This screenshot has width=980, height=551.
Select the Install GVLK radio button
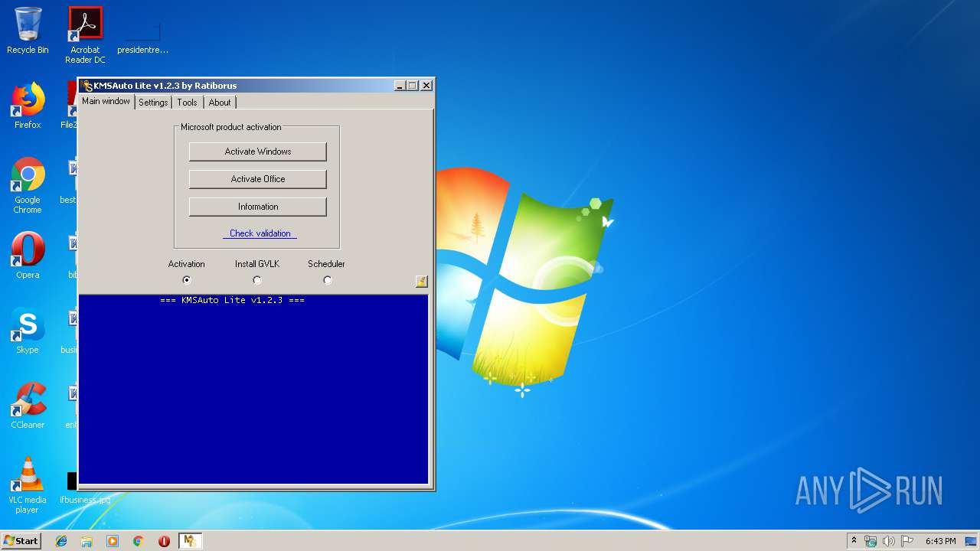tap(257, 280)
